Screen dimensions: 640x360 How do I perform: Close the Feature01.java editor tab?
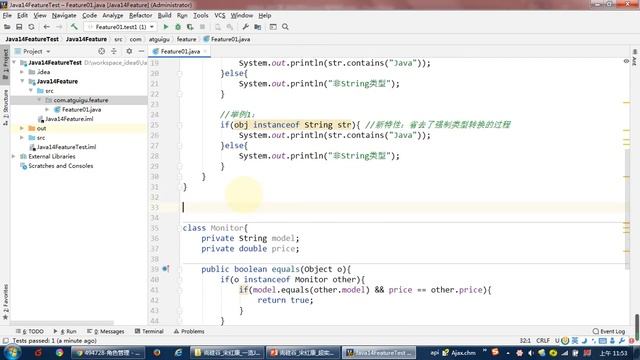pos(205,51)
